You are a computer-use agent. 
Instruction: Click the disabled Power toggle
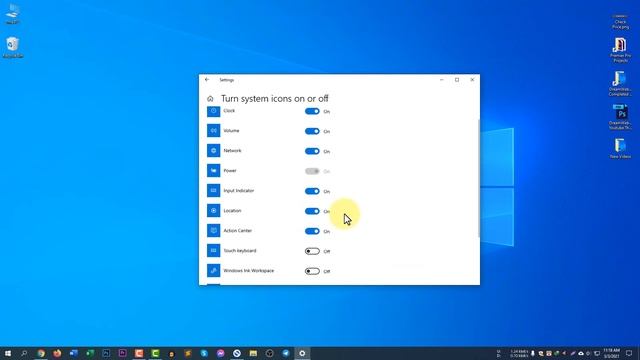pyautogui.click(x=312, y=171)
